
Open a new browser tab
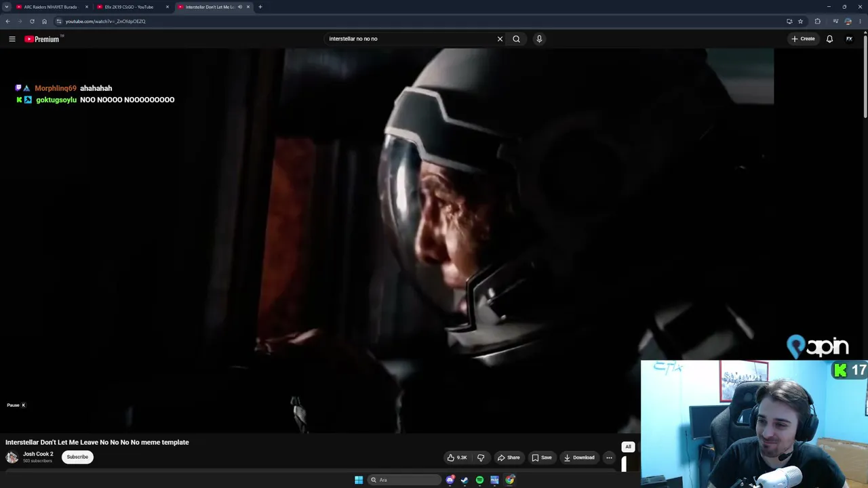[260, 7]
